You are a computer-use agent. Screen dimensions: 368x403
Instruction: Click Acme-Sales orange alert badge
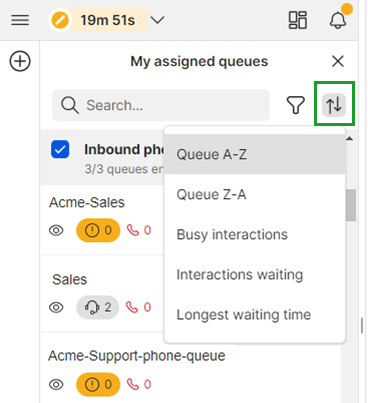click(x=98, y=230)
